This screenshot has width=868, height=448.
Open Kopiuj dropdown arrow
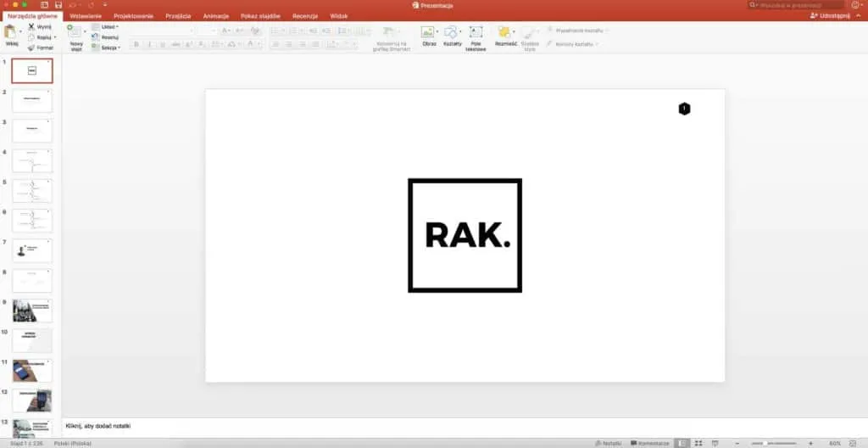click(55, 37)
